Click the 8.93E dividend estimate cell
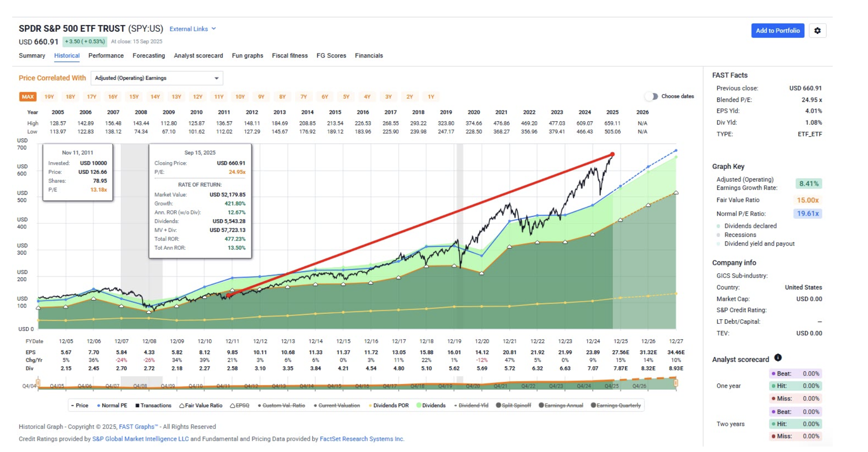 click(x=676, y=369)
